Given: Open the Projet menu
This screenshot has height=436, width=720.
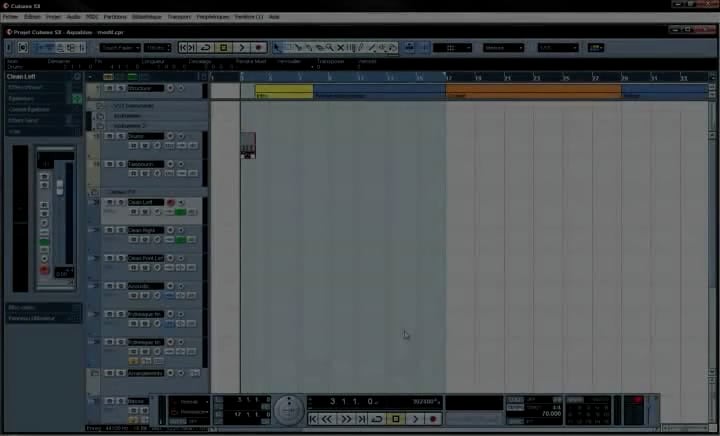Looking at the screenshot, I should (x=53, y=17).
